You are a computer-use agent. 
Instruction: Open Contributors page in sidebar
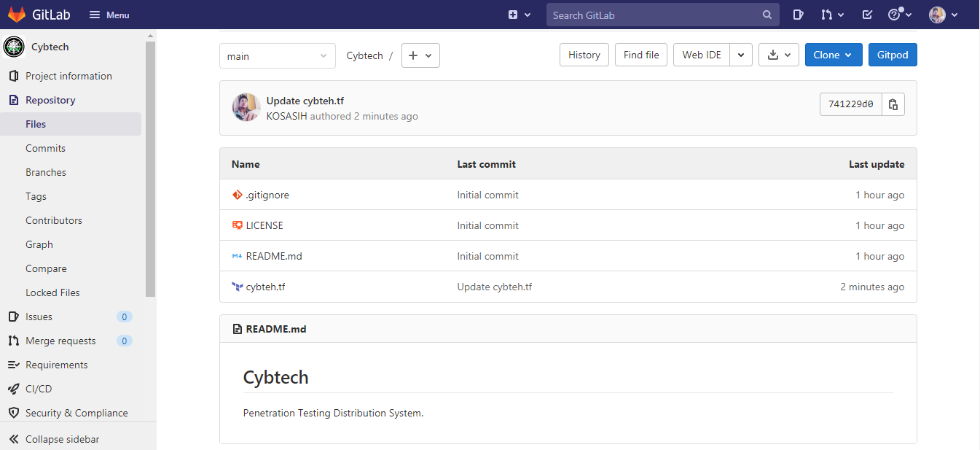pos(54,220)
